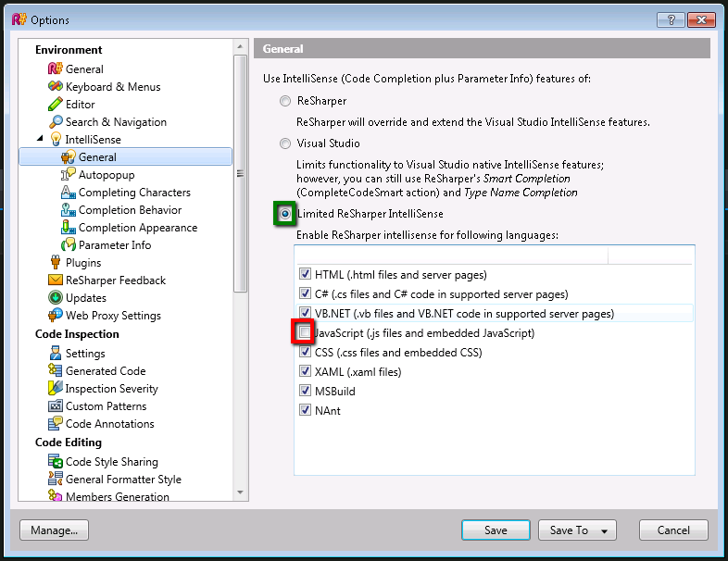Click the tree scrollbar up arrow
The height and width of the screenshot is (561, 728).
[x=240, y=46]
